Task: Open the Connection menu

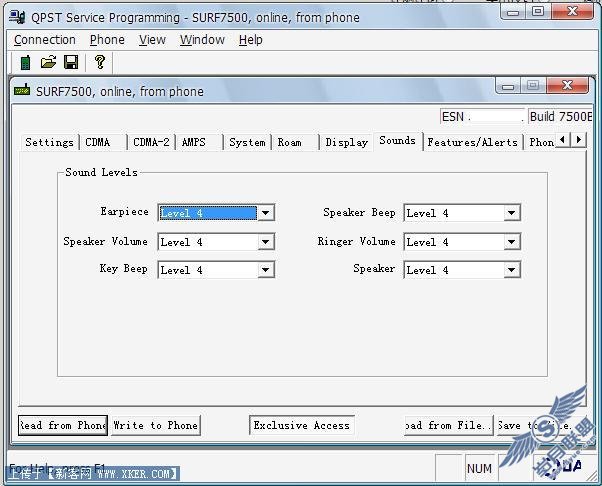Action: point(45,40)
